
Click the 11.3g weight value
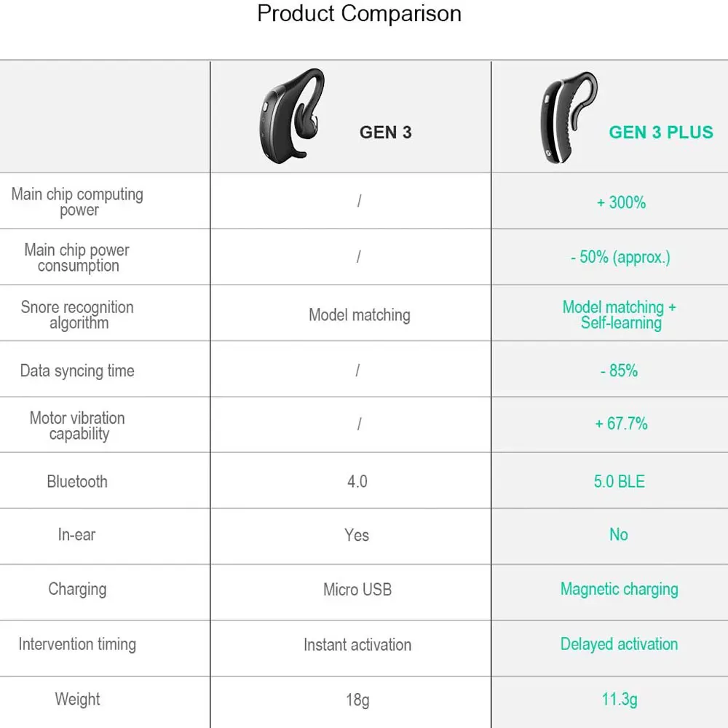coord(620,700)
